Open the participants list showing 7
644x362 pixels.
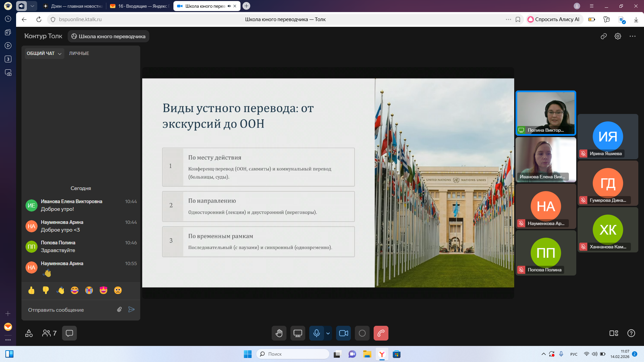49,333
